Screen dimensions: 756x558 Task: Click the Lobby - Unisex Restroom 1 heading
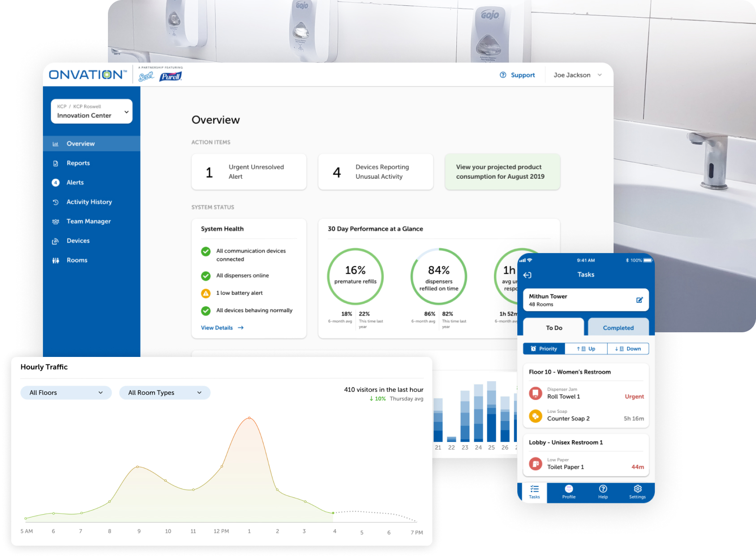tap(566, 442)
